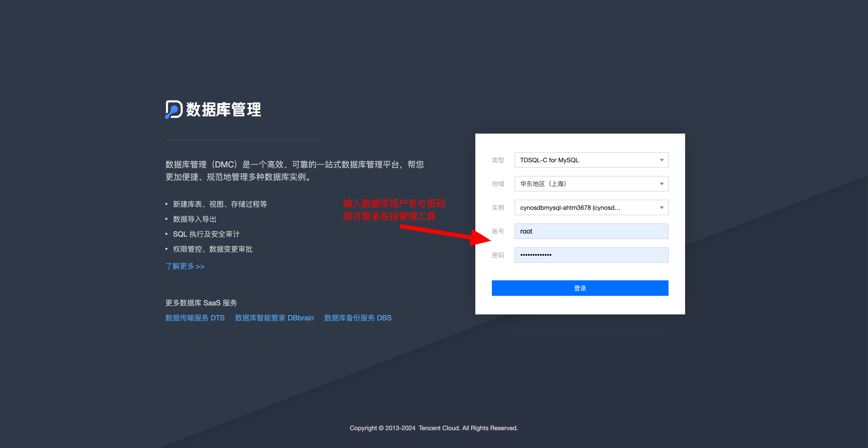This screenshot has width=868, height=448.
Task: Click the Tencent Cloud copyright text
Action: (x=434, y=428)
